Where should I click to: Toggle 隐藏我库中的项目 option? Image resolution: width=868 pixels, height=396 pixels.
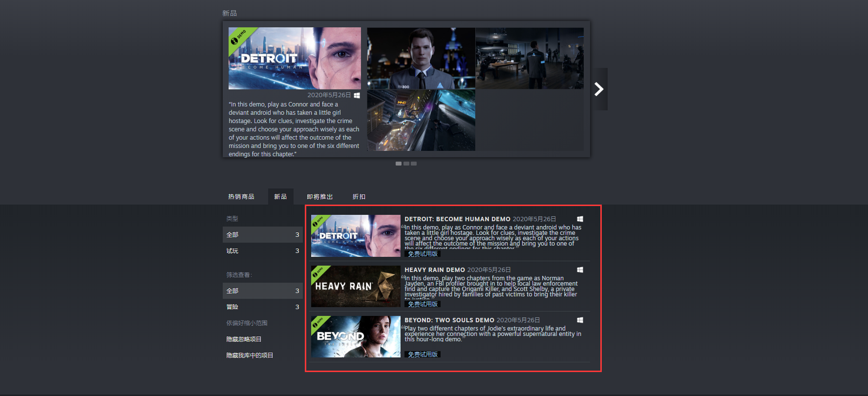tap(250, 355)
